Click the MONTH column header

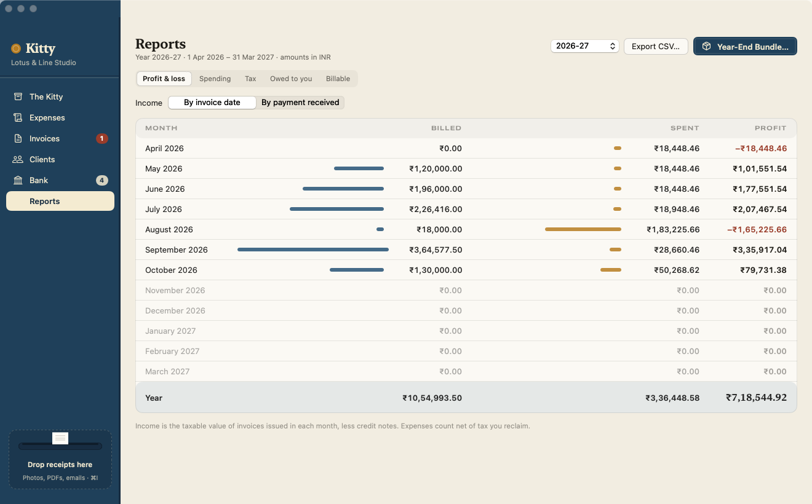point(161,128)
